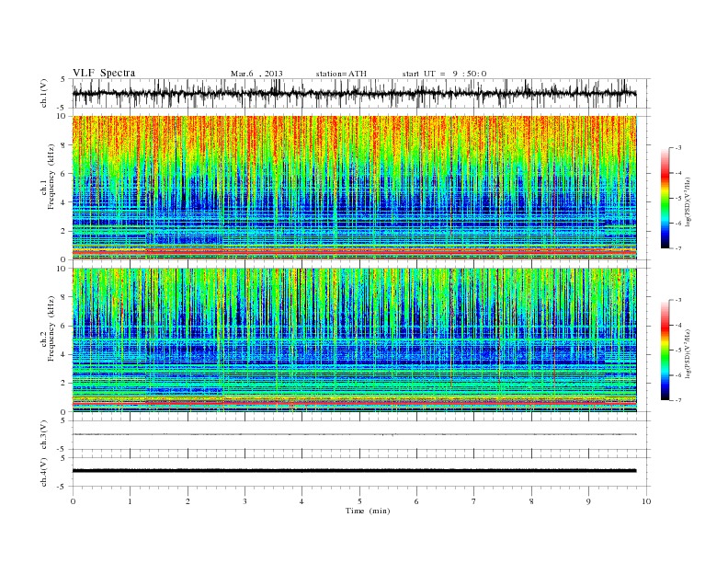Click time axis tick label "3"

pyautogui.click(x=245, y=501)
